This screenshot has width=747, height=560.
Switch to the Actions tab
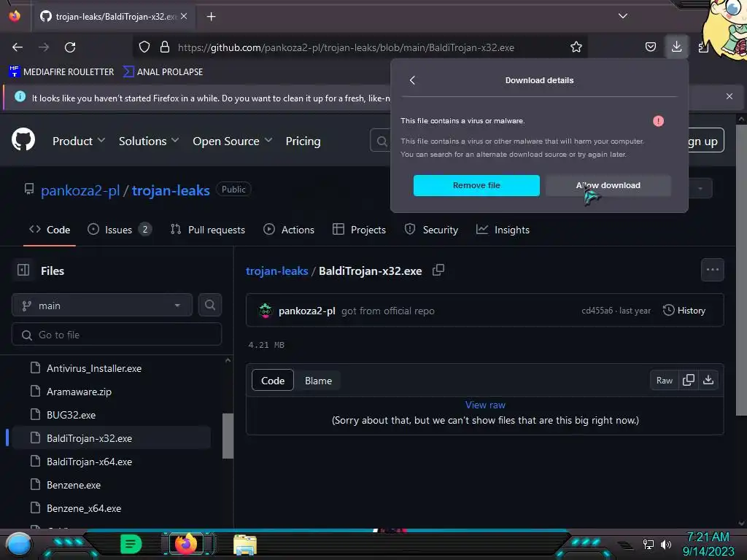click(x=289, y=230)
